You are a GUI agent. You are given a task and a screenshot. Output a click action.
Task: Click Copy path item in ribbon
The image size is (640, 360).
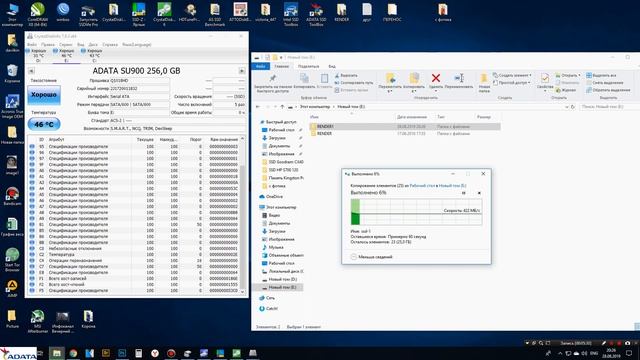353,83
